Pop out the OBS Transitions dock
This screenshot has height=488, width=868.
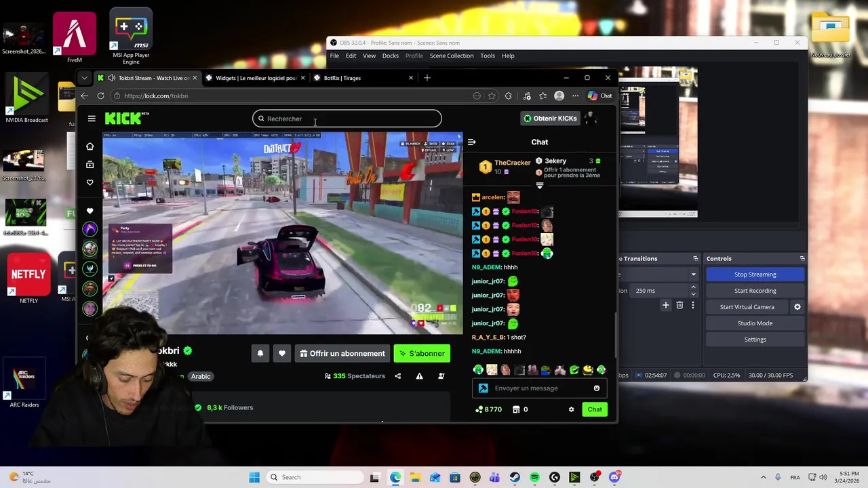695,258
